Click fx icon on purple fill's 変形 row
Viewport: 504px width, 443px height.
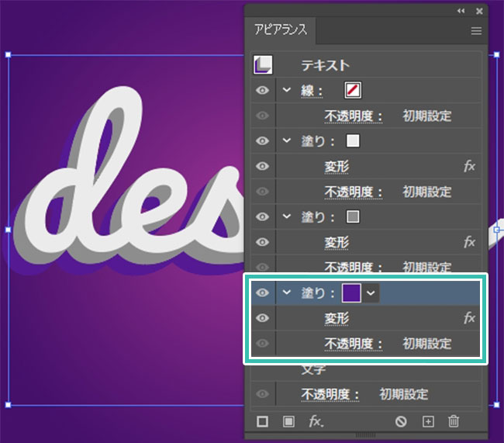[x=469, y=318]
